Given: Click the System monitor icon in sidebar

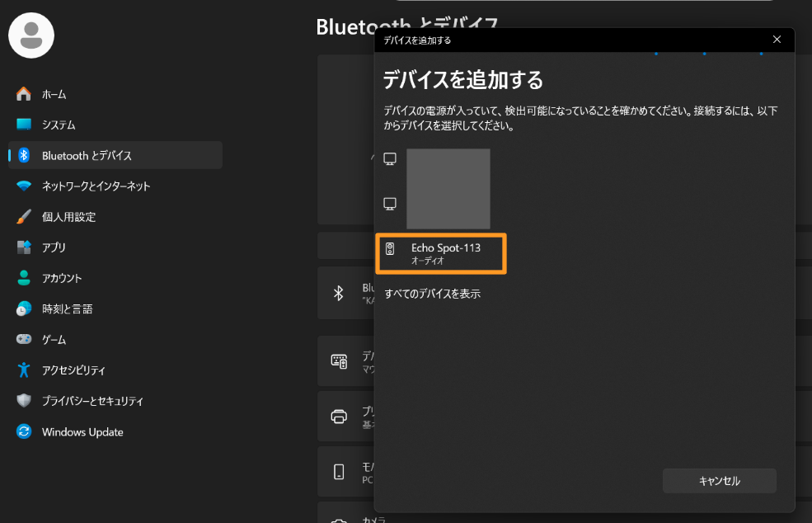Looking at the screenshot, I should point(24,125).
